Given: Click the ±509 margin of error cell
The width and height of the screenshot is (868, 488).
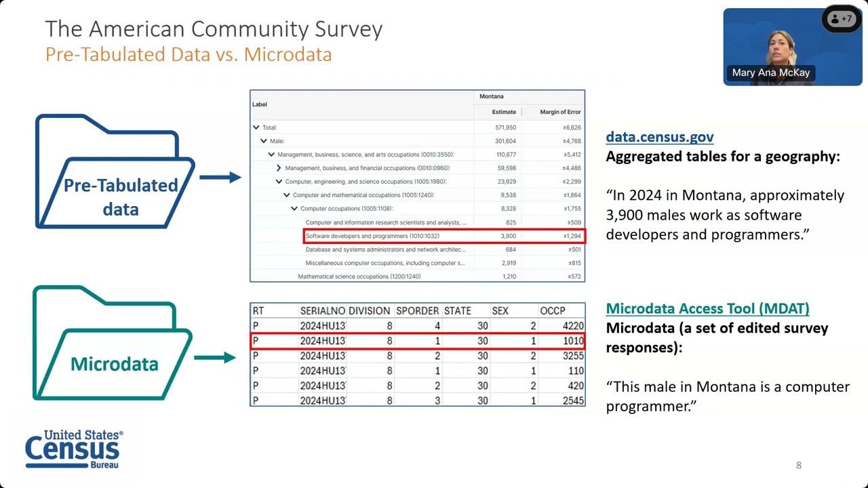Looking at the screenshot, I should (574, 222).
